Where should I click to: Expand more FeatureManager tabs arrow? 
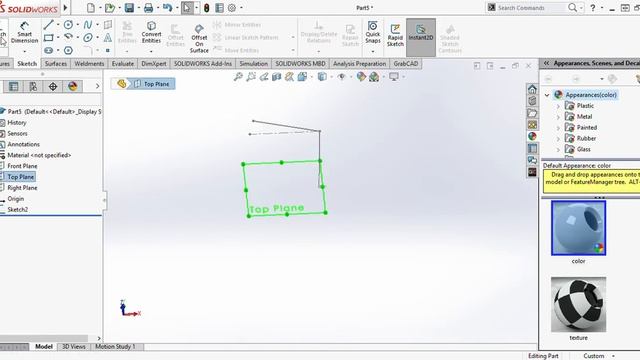(97, 86)
